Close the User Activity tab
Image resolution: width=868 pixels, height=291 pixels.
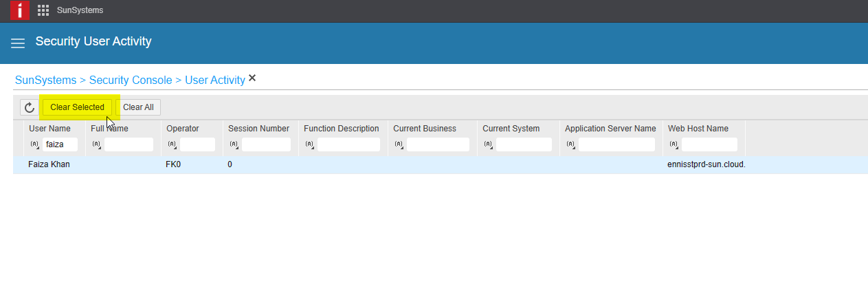pyautogui.click(x=252, y=78)
